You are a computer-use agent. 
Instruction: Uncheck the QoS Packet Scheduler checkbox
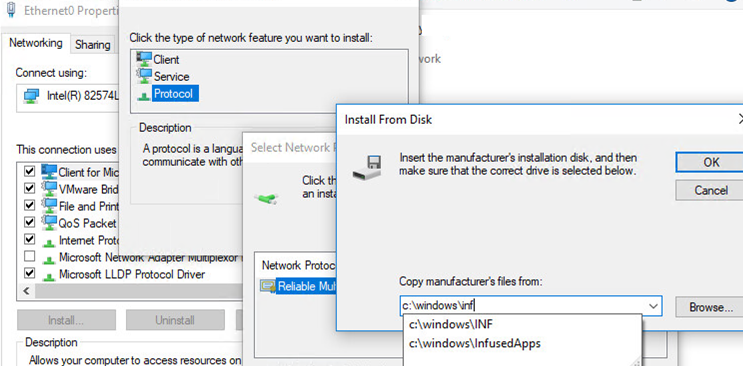29,222
